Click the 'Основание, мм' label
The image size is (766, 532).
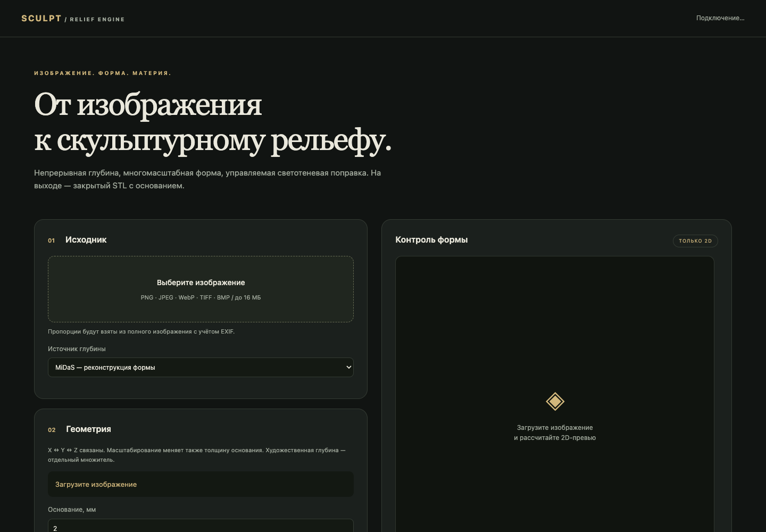(x=72, y=510)
